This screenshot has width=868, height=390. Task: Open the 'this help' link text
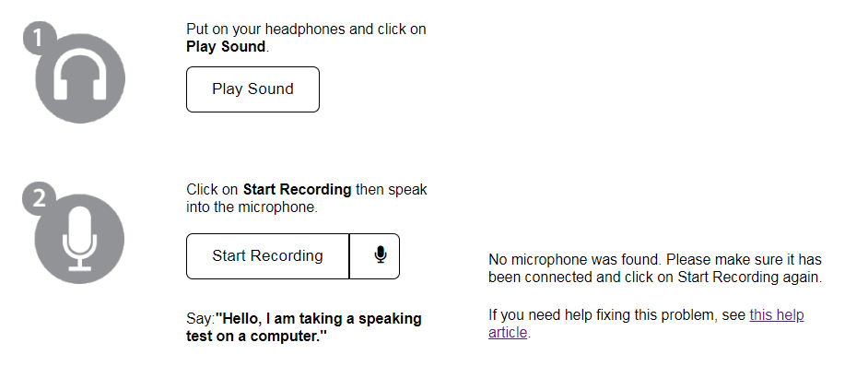(777, 314)
